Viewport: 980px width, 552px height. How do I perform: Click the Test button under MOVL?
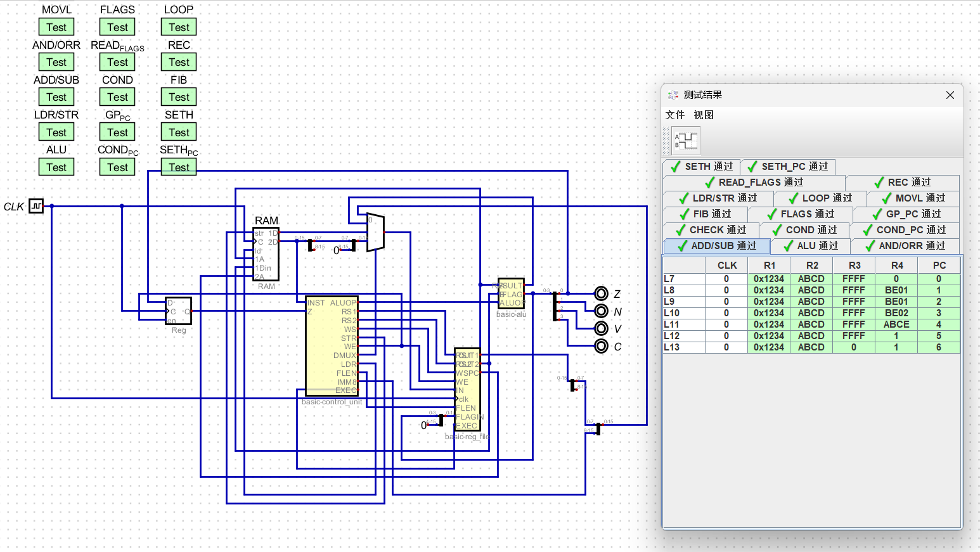tap(56, 27)
